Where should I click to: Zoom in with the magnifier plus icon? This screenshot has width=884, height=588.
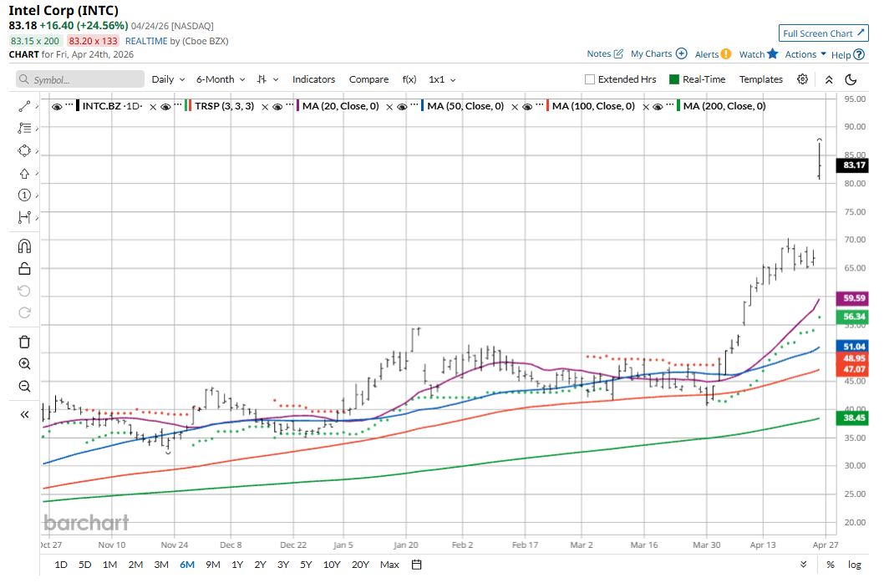(x=24, y=364)
